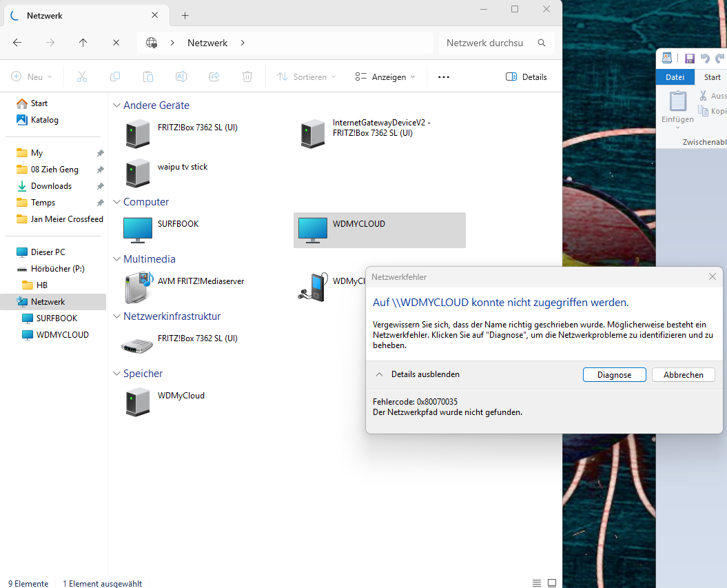This screenshot has height=588, width=727.
Task: Select the highlighted WDMYCLOUD computer
Action: 379,230
